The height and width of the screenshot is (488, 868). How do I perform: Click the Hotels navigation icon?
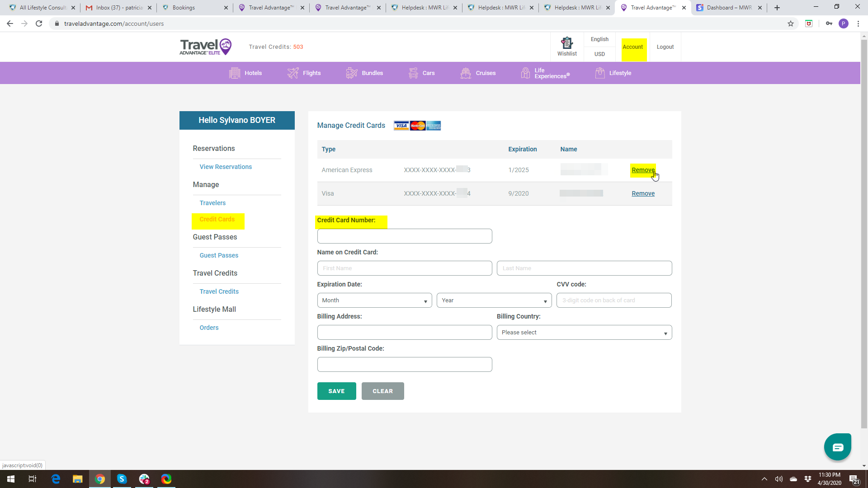coord(235,73)
